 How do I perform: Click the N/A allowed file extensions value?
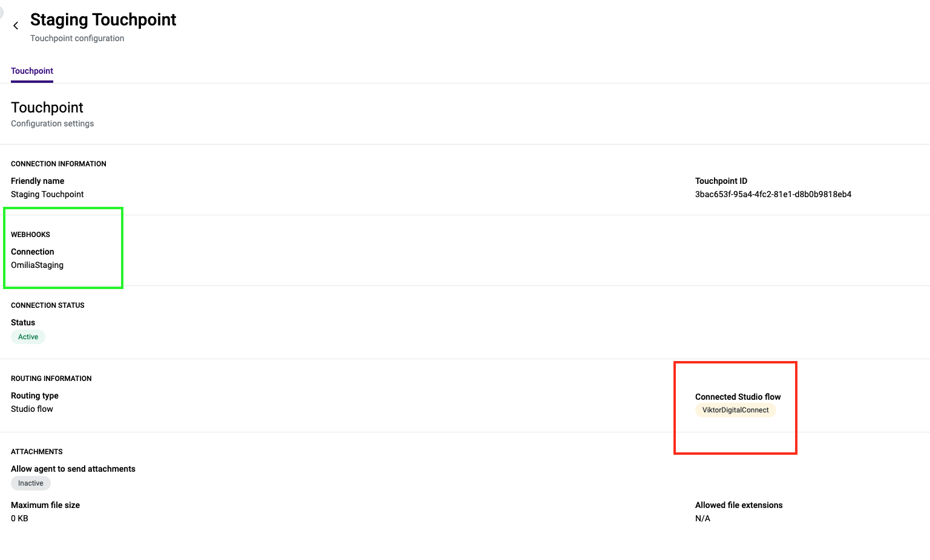click(702, 518)
